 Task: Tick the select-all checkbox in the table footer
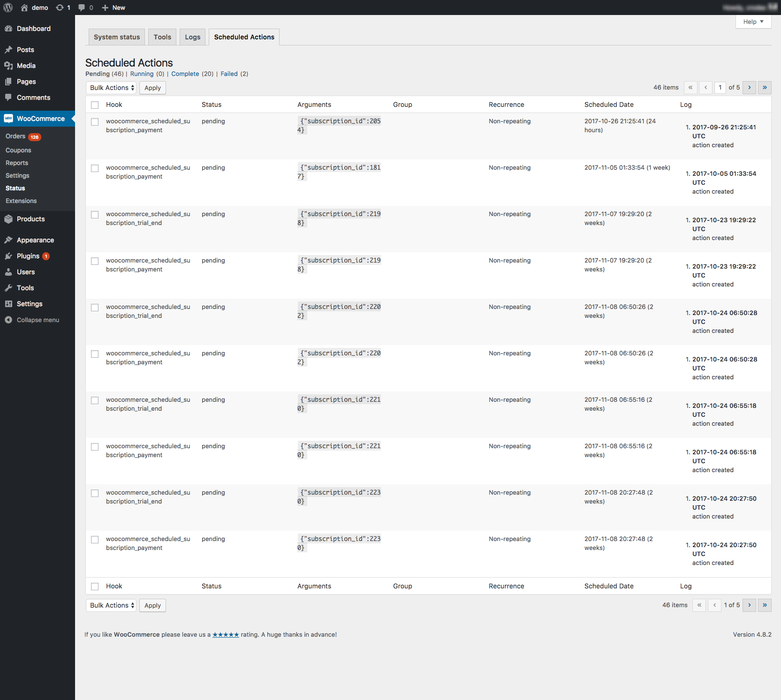tap(95, 586)
